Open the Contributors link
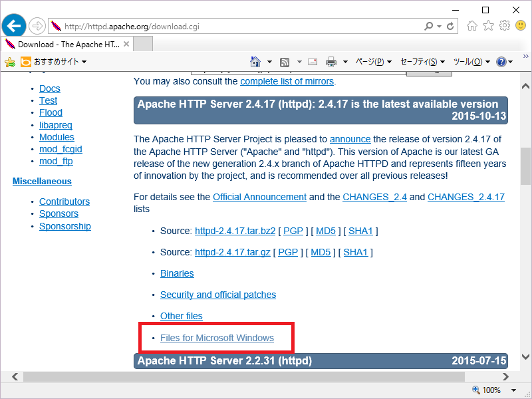 click(x=65, y=201)
